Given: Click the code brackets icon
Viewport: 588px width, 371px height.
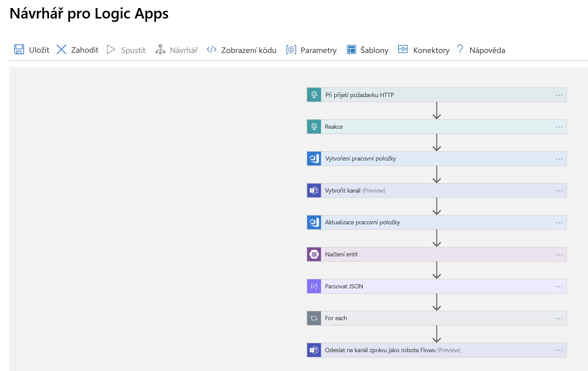Looking at the screenshot, I should (212, 49).
